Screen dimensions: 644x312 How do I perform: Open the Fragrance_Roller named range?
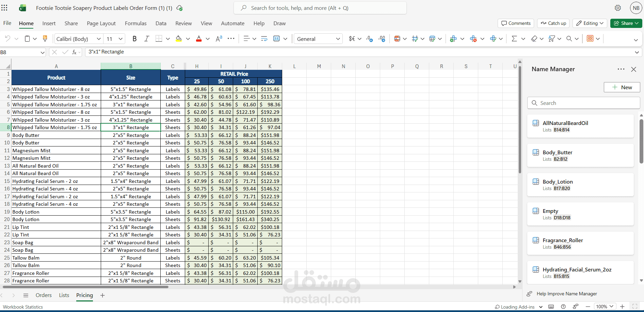[580, 243]
